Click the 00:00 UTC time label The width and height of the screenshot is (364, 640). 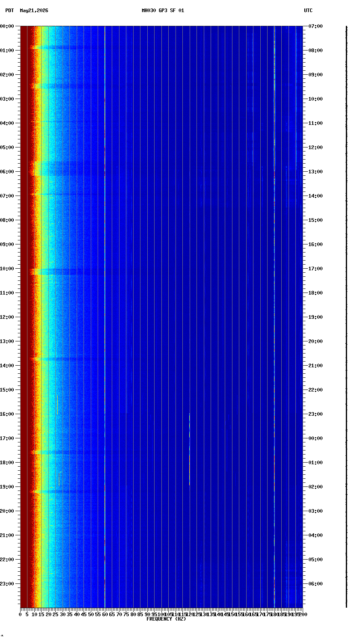[x=316, y=438]
